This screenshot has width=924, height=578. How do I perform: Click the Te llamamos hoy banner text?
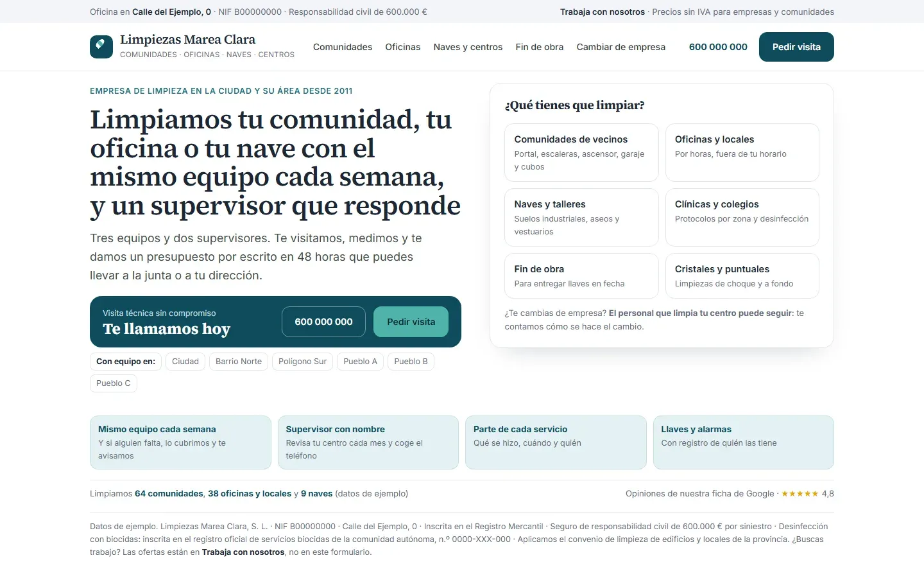(x=166, y=329)
